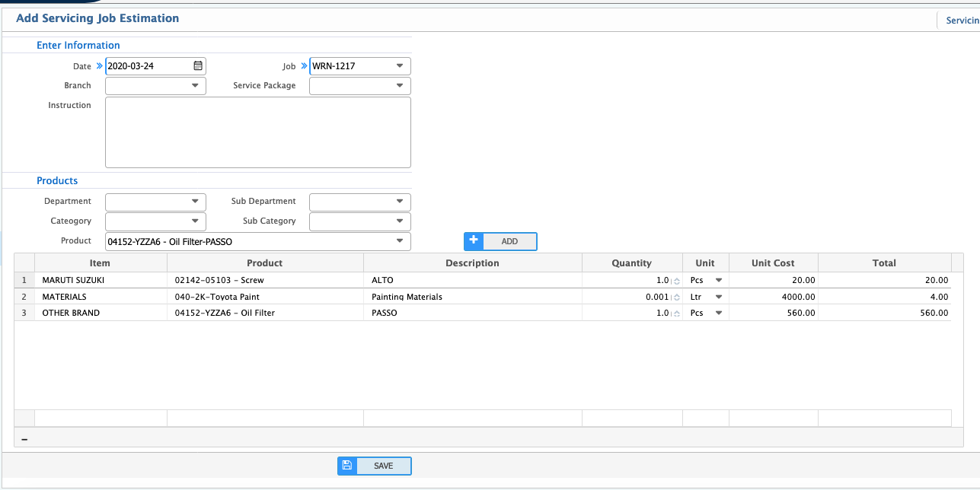The width and height of the screenshot is (980, 490).
Task: Decrease Toyota Paint quantity with stepper
Action: click(676, 299)
